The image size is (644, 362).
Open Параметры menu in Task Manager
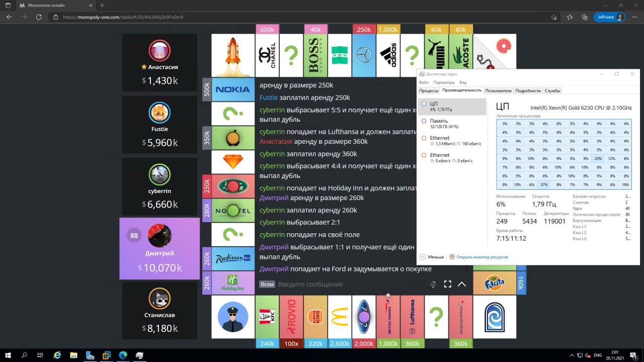[444, 82]
